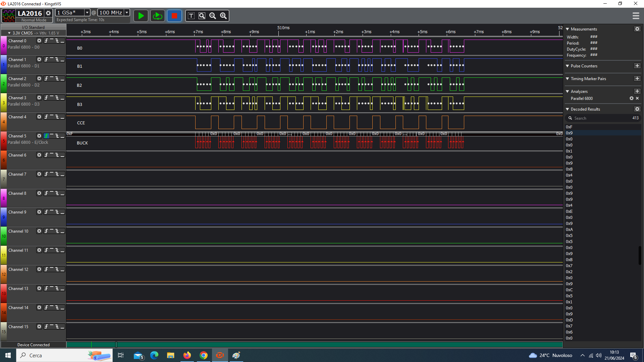Open Channel 4 settings gear
Screen dimensions: 644x362
coord(39,117)
